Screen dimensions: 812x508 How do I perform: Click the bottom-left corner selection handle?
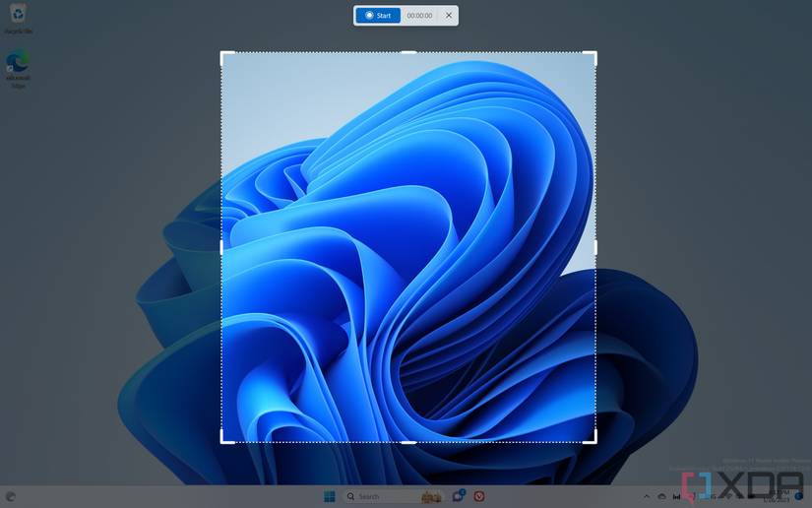pos(226,437)
